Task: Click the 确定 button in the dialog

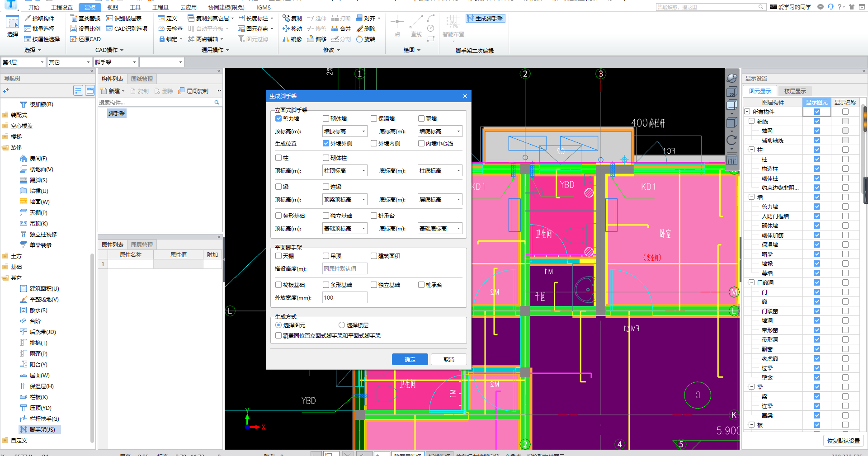Action: coord(410,359)
